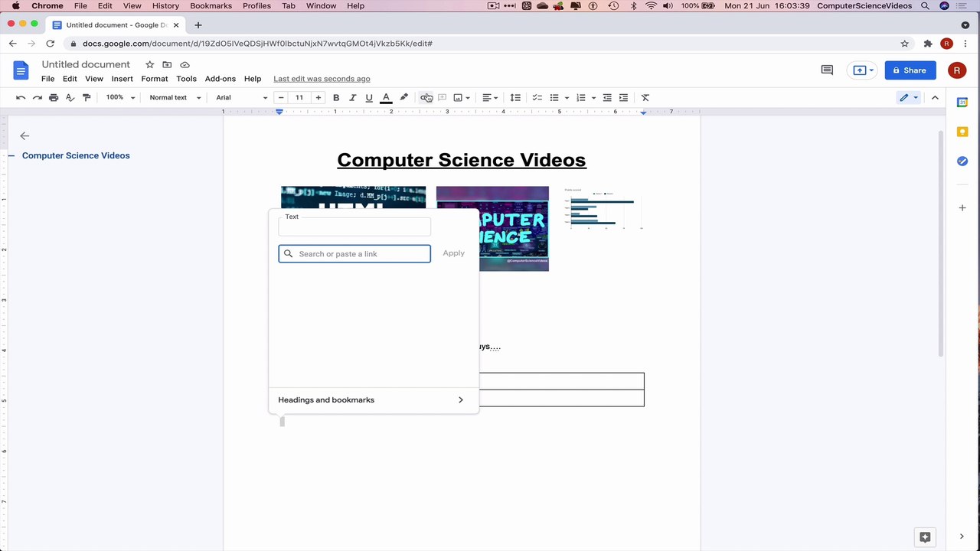Viewport: 980px width, 551px height.
Task: Run spelling and grammar check
Action: point(70,97)
